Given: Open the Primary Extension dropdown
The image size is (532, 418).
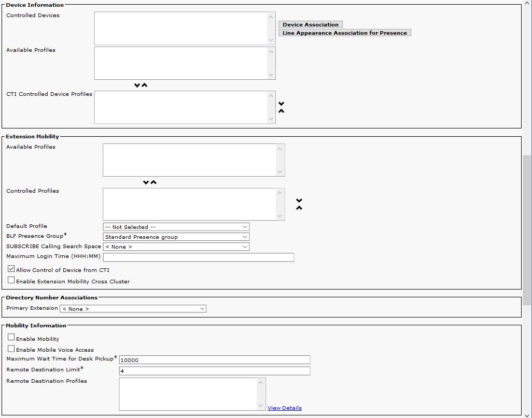Looking at the screenshot, I should tap(133, 309).
